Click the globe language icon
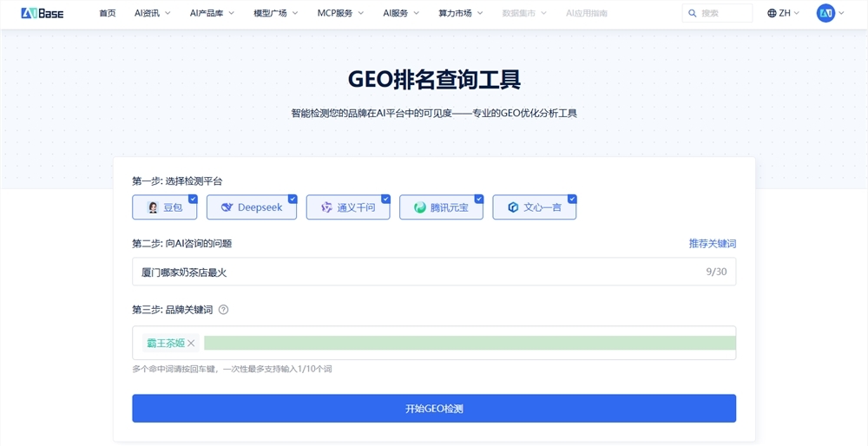This screenshot has width=868, height=446. (772, 13)
